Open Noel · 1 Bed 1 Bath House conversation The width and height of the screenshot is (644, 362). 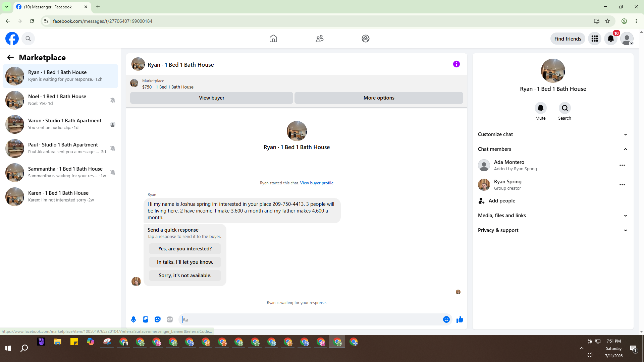(60, 100)
